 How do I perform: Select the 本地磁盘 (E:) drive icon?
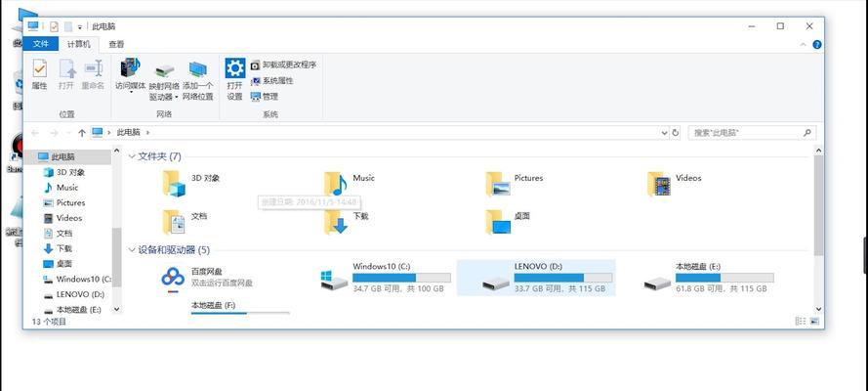click(x=658, y=283)
